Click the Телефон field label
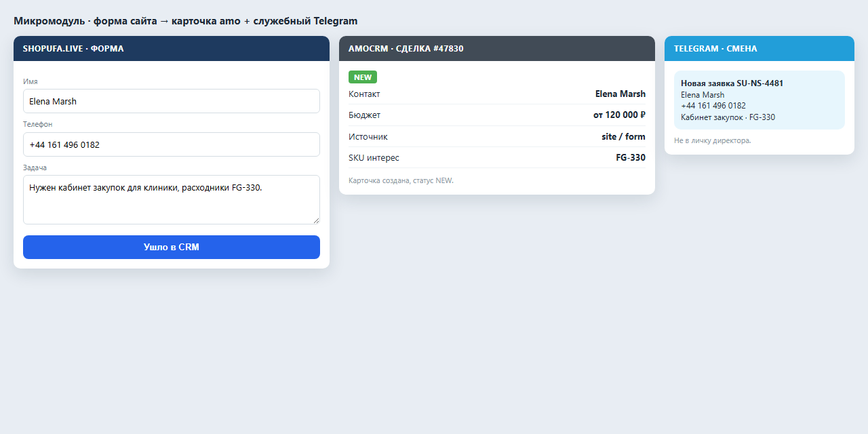The width and height of the screenshot is (868, 434). pos(37,124)
